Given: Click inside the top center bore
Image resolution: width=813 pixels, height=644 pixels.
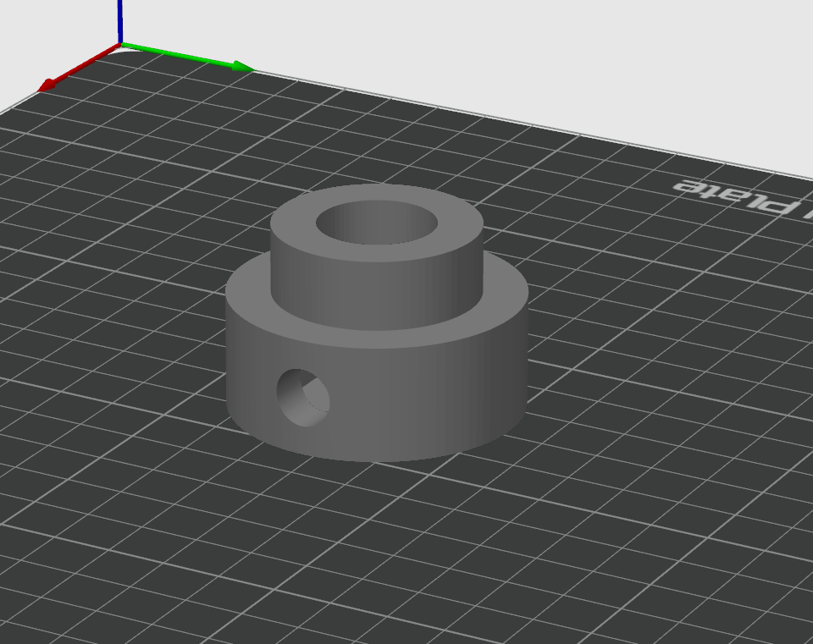Looking at the screenshot, I should pos(377,225).
